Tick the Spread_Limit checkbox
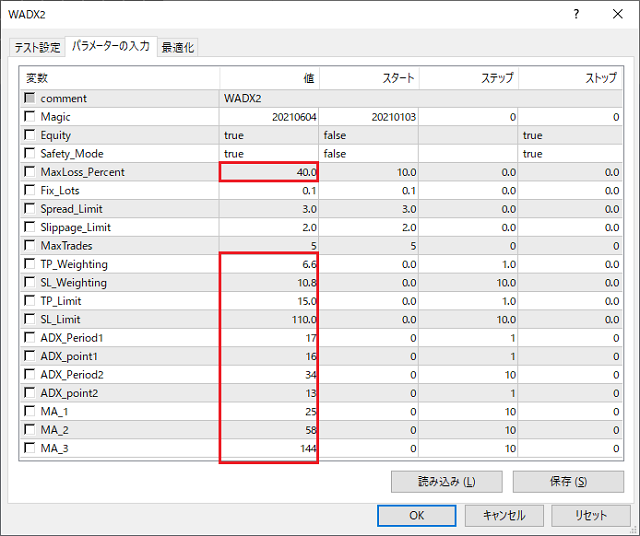Viewport: 640px width, 536px height. [30, 209]
